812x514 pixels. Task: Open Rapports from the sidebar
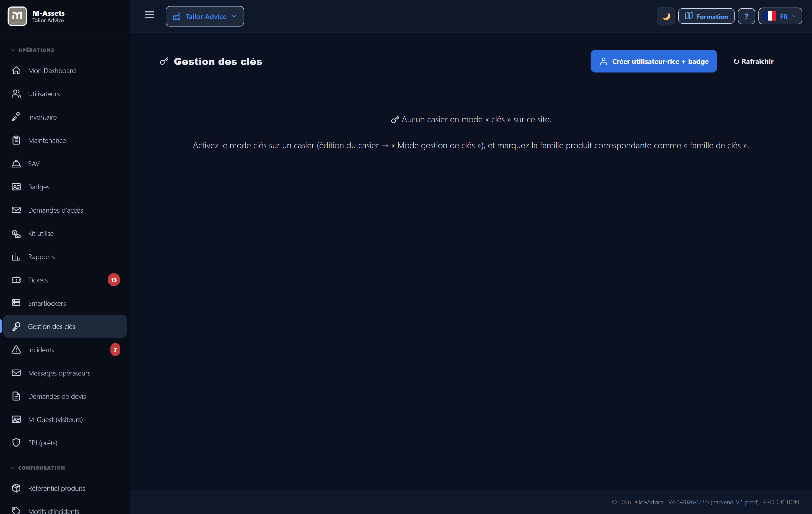point(65,256)
